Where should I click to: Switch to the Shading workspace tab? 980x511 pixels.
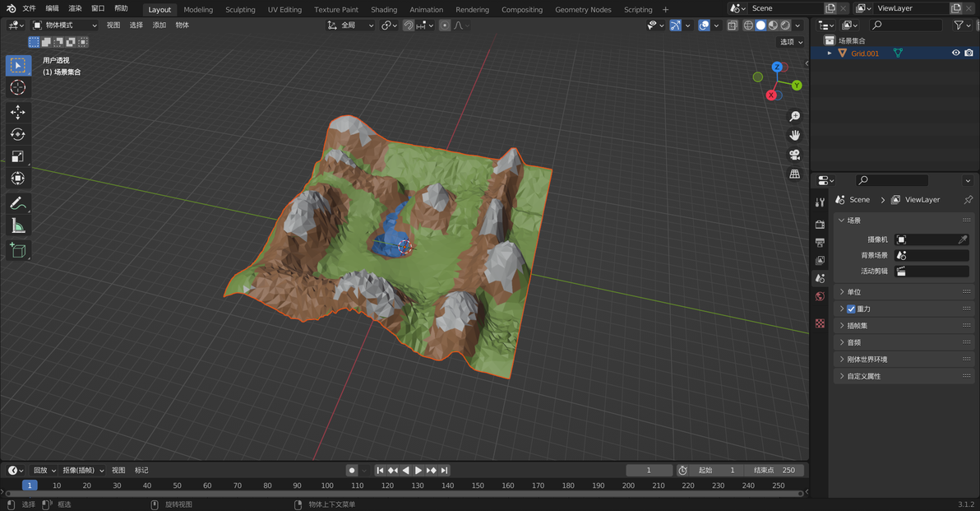point(384,10)
